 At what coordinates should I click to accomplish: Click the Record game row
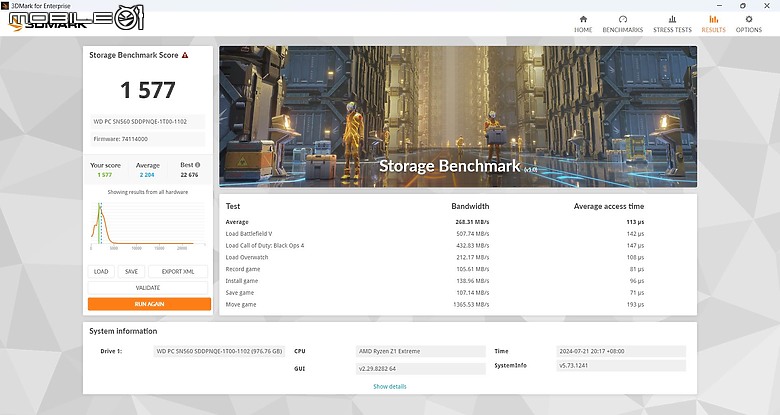tap(435, 269)
